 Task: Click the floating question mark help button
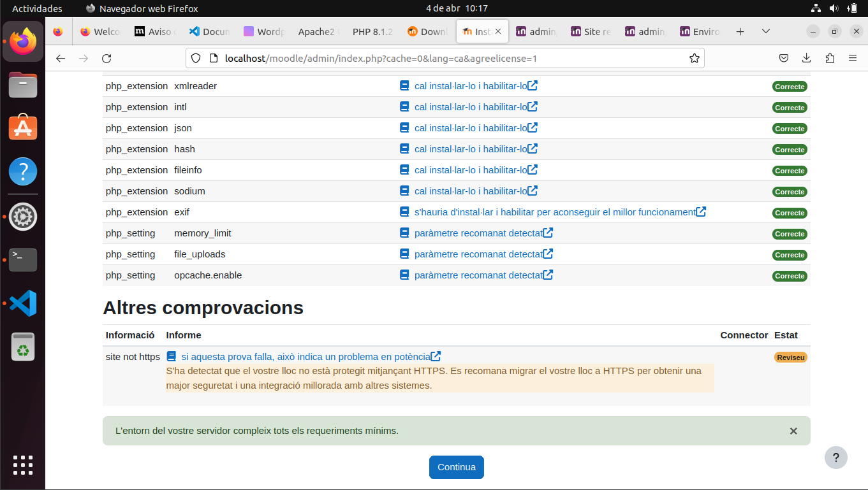[835, 458]
